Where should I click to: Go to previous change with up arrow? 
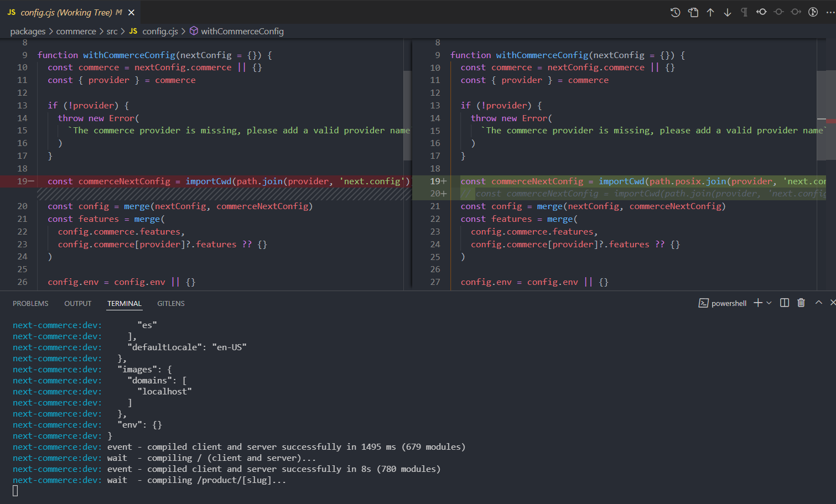click(710, 12)
